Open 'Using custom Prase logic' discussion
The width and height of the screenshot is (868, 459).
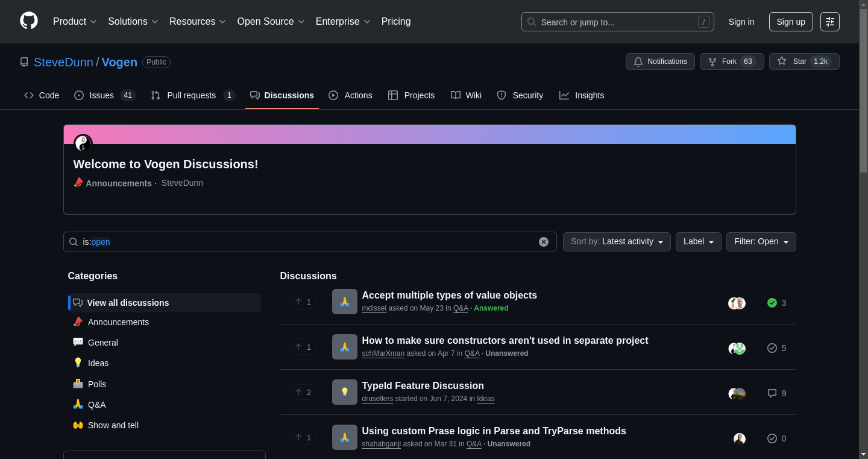click(x=494, y=431)
